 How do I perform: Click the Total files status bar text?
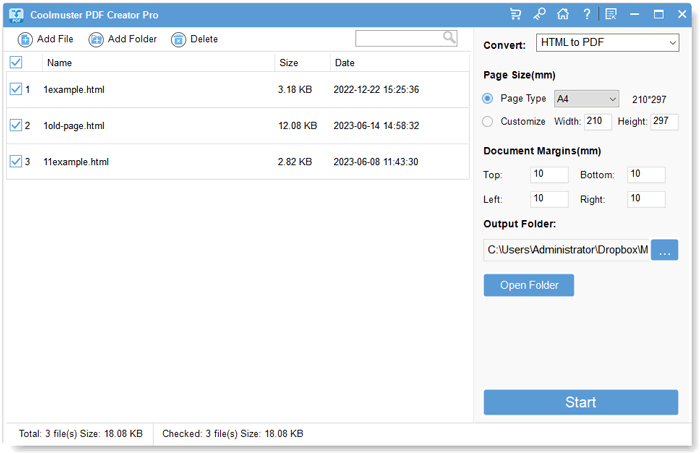point(81,434)
